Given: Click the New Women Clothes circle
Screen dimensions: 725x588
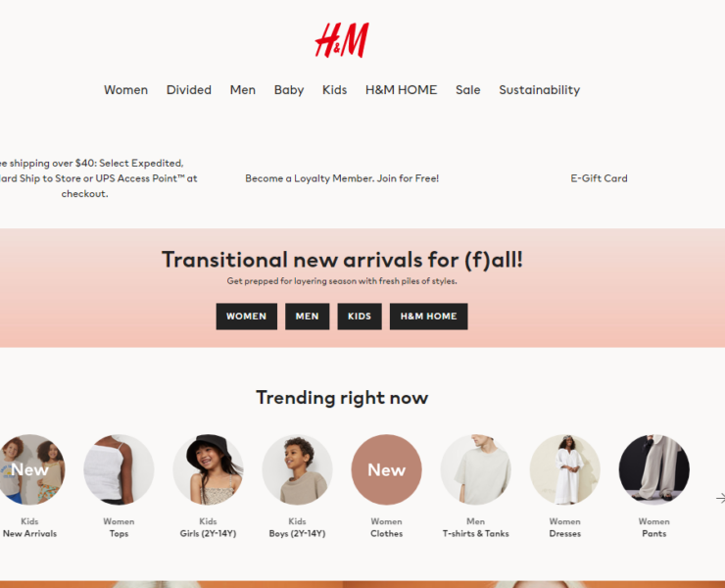Looking at the screenshot, I should point(387,469).
